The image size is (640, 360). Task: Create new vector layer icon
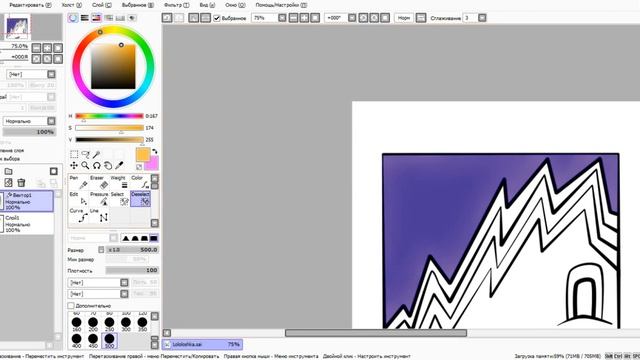coord(9,183)
